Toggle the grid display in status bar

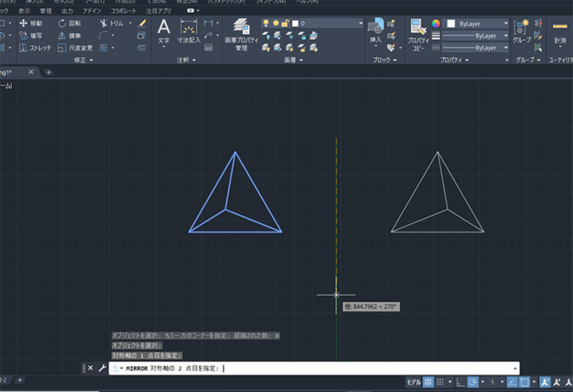pyautogui.click(x=429, y=382)
